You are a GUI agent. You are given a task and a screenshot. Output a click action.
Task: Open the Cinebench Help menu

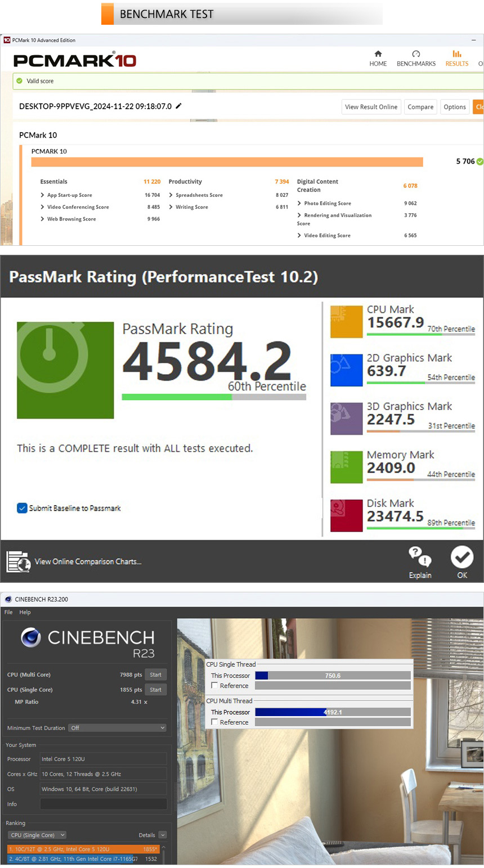point(25,612)
